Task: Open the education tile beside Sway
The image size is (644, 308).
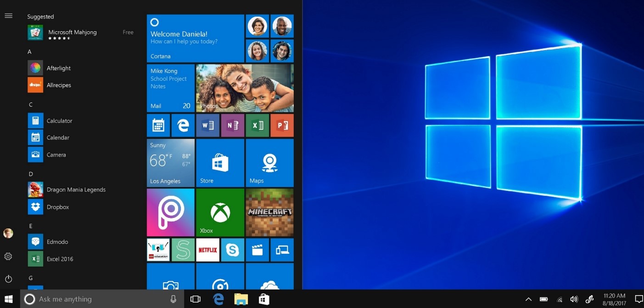Action: tap(158, 250)
